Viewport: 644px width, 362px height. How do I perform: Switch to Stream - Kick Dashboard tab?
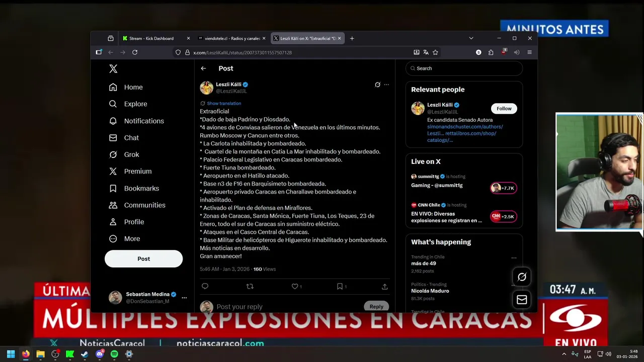[x=151, y=39]
